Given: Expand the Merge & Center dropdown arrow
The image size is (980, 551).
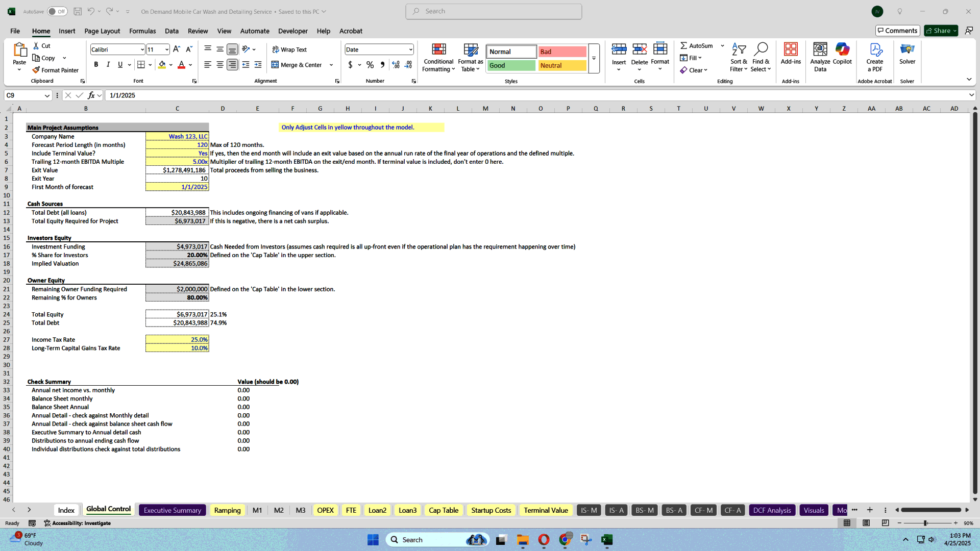Looking at the screenshot, I should [331, 65].
